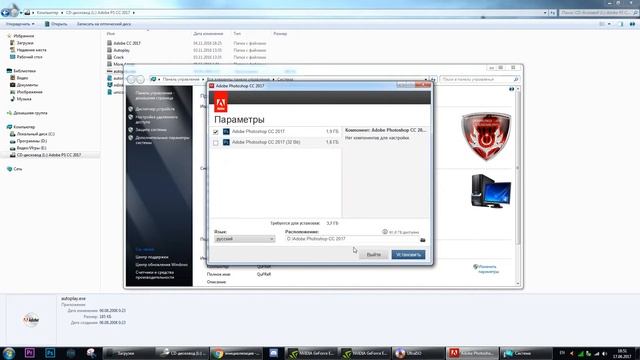This screenshot has height=360, width=640.
Task: Click Записать на оптический диск in toolbar
Action: (x=104, y=24)
